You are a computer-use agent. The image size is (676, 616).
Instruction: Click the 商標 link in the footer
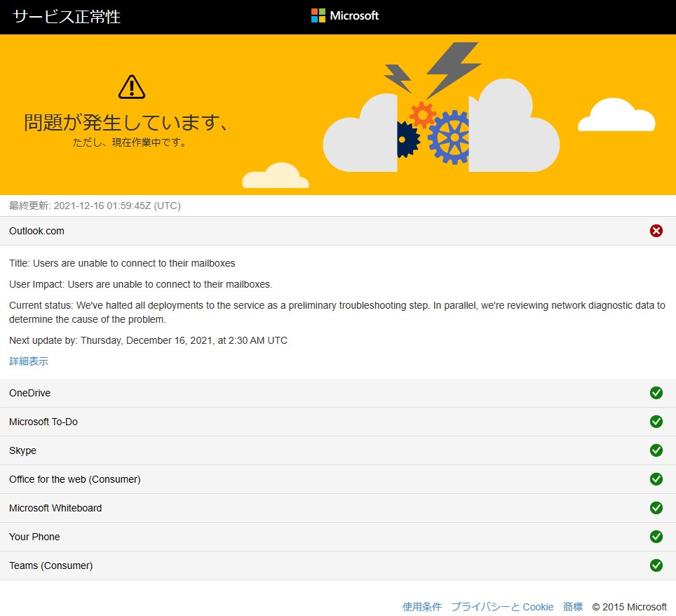[572, 606]
